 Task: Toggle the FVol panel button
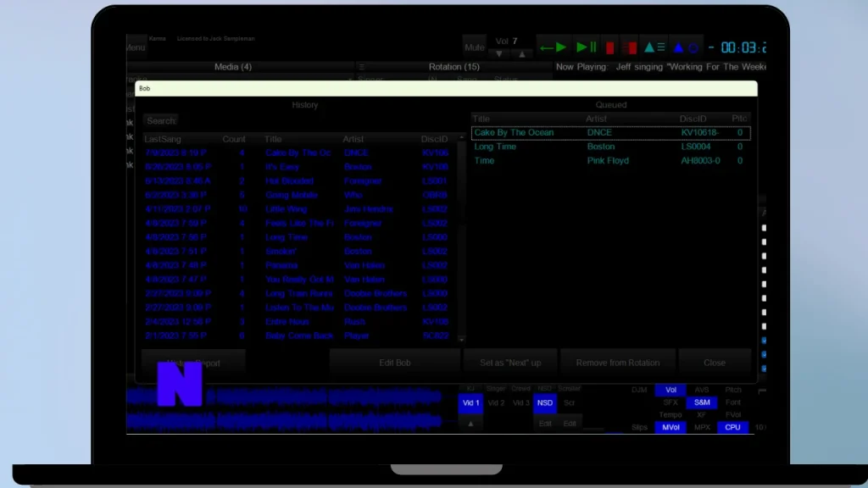[x=733, y=414]
